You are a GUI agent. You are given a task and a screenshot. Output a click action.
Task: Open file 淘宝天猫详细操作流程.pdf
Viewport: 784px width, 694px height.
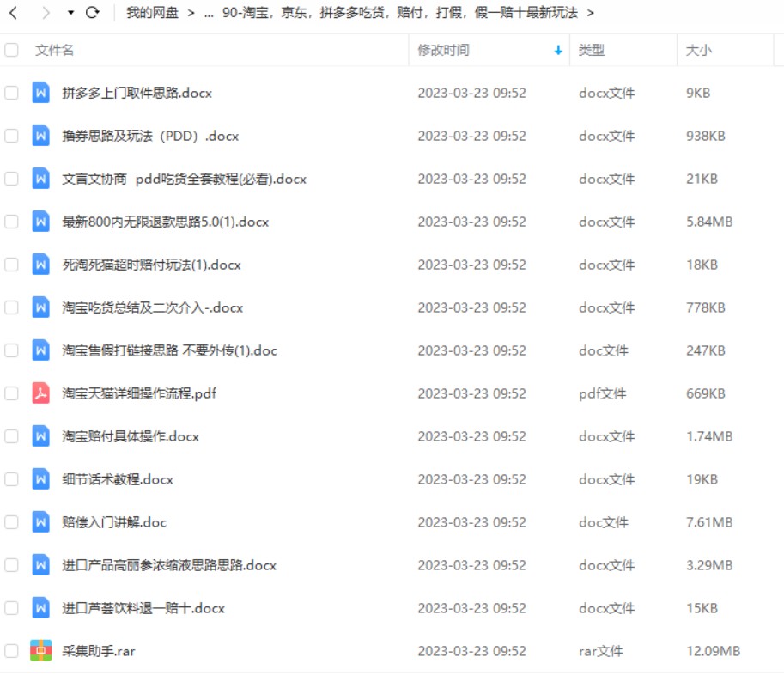coord(139,393)
